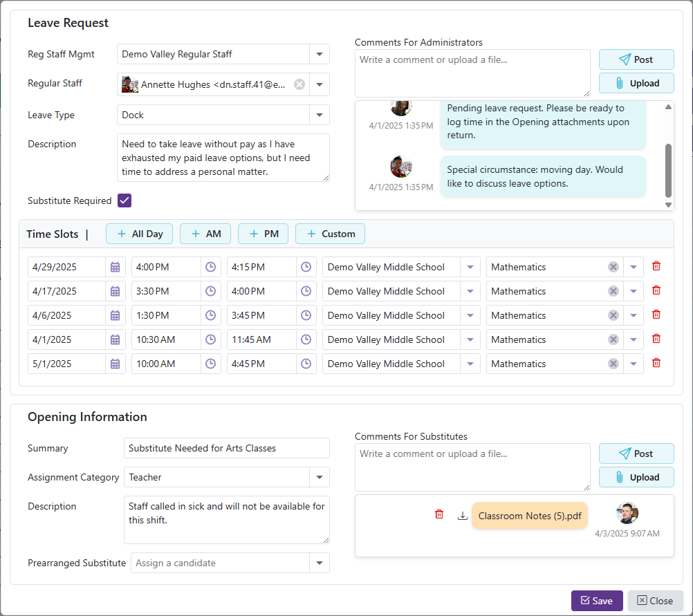Viewport: 693px width, 616px height.
Task: Open calendar picker for 4/29/2025 time slot
Action: 115,267
